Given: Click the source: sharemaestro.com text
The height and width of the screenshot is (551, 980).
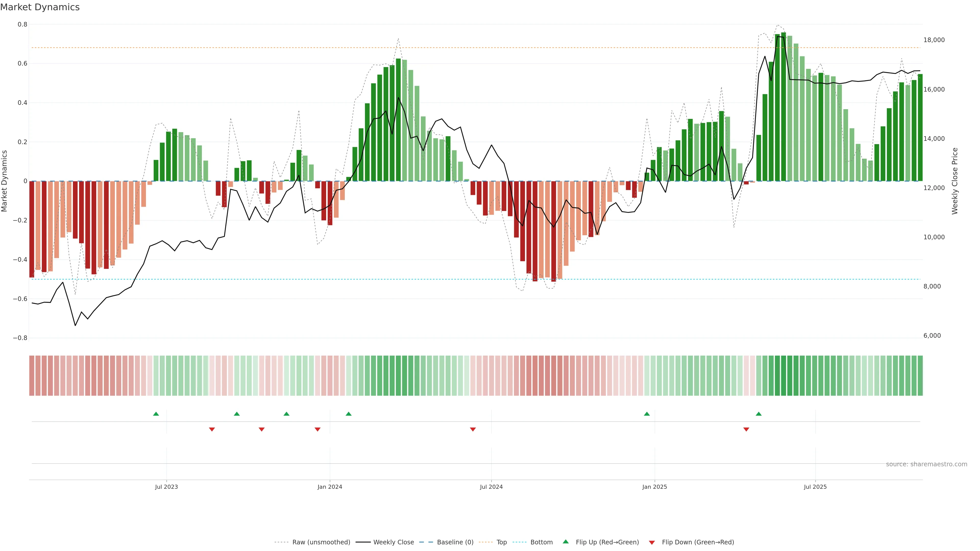Looking at the screenshot, I should click(x=926, y=464).
